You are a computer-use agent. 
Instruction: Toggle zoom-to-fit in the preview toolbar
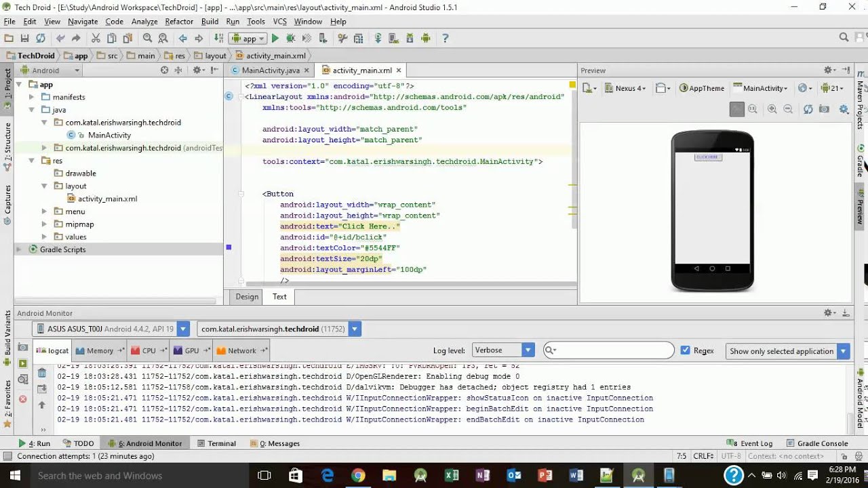click(x=736, y=109)
